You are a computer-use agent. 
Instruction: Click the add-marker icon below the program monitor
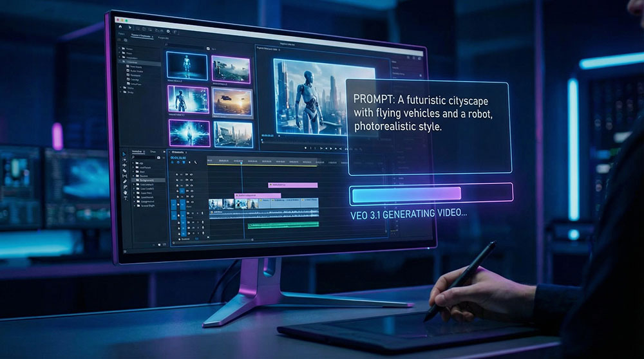click(305, 148)
